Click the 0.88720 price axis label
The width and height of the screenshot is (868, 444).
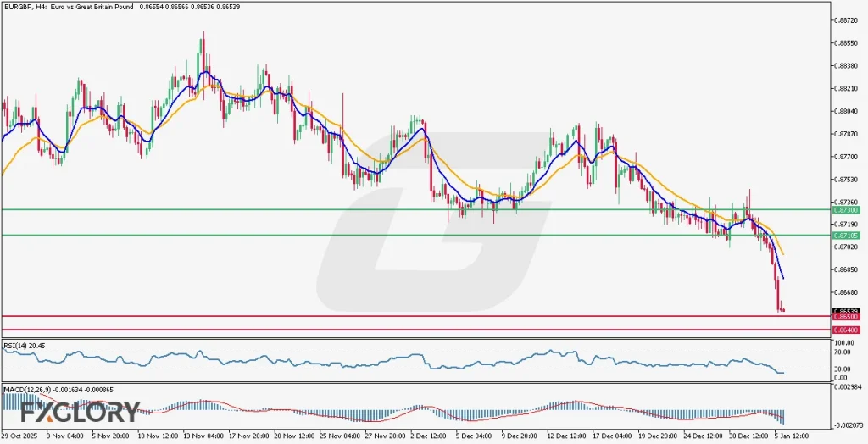pyautogui.click(x=848, y=20)
